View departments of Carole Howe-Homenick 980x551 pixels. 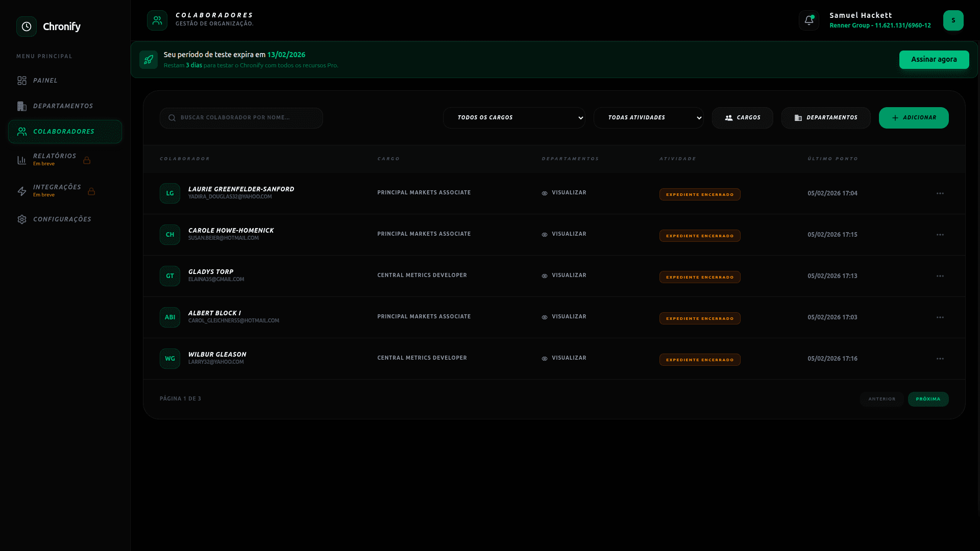click(564, 234)
